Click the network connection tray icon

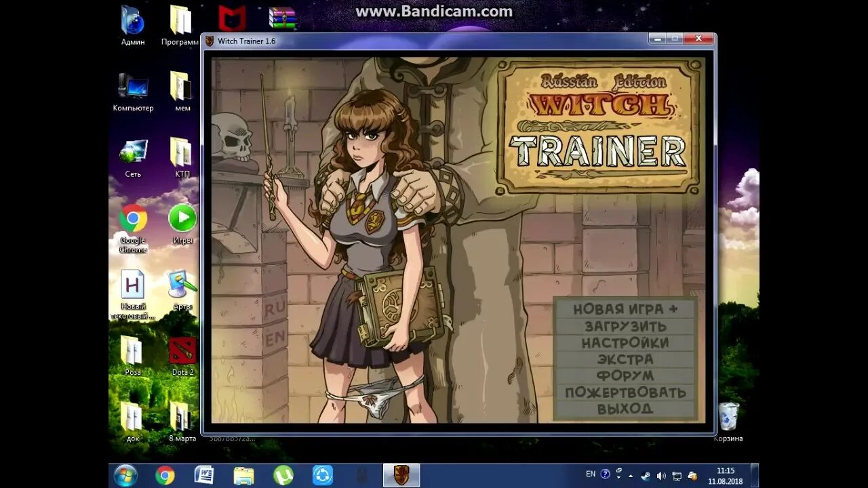(677, 475)
